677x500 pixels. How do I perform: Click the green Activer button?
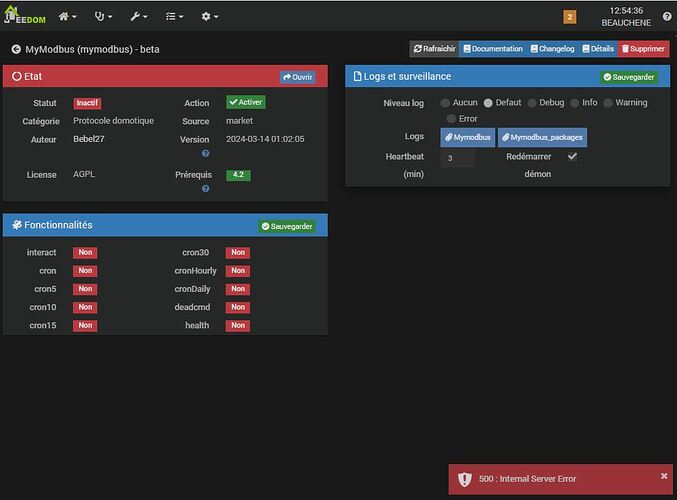(245, 102)
